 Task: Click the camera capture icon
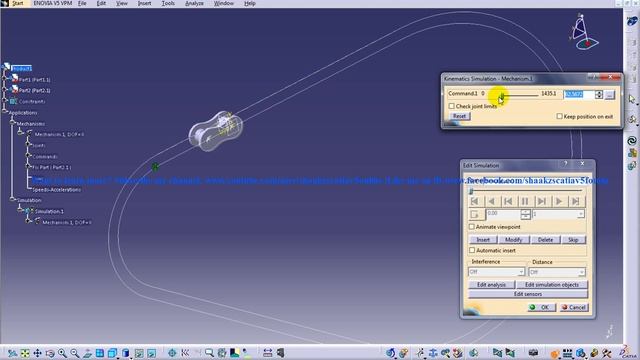click(x=533, y=353)
